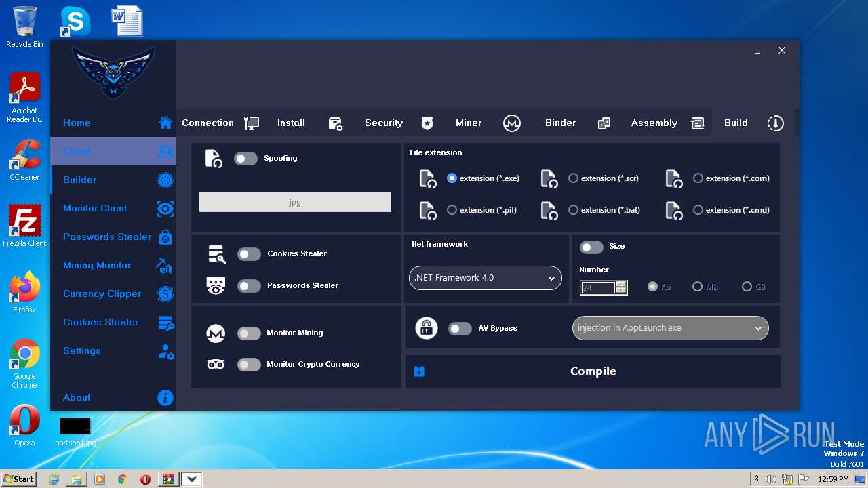Click the Passwords Stealer lock icon

[165, 237]
